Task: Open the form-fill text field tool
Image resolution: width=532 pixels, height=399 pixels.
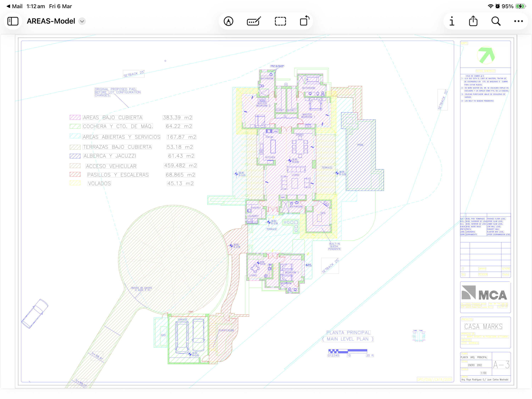Action: pos(254,21)
